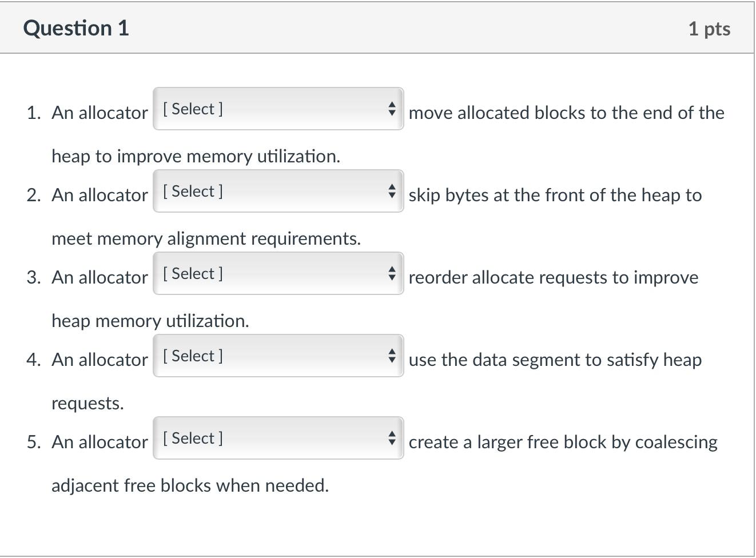Open the Select dropdown for statement 1
The height and width of the screenshot is (558, 756).
point(277,109)
